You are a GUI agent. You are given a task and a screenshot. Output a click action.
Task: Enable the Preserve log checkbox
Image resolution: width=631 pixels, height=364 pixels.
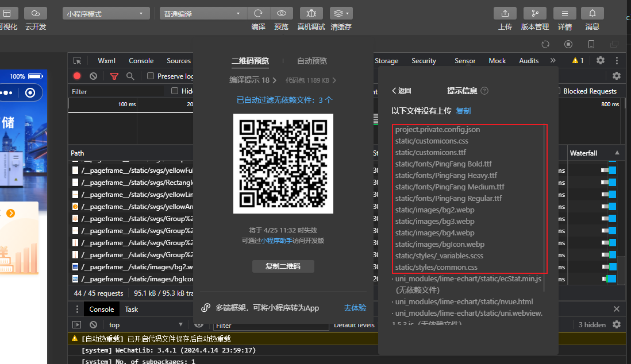[151, 76]
